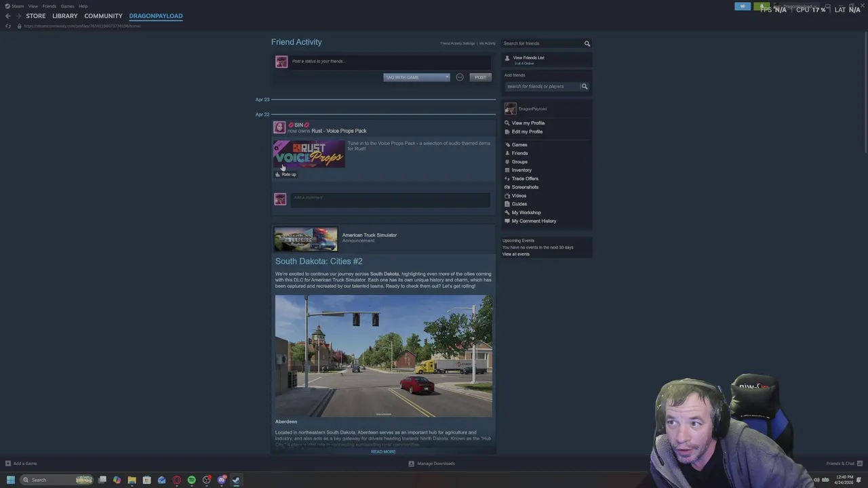
Task: Open the COMMUNITY tab
Action: [x=103, y=16]
